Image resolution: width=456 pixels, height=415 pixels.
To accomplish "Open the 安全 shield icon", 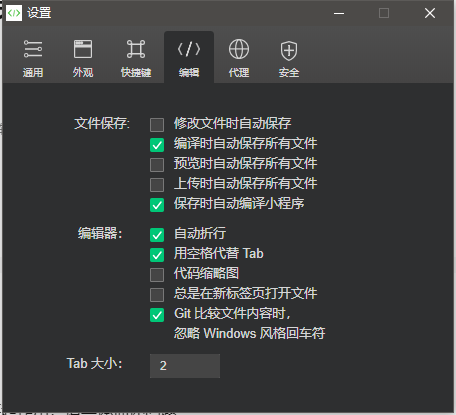I will [x=289, y=51].
